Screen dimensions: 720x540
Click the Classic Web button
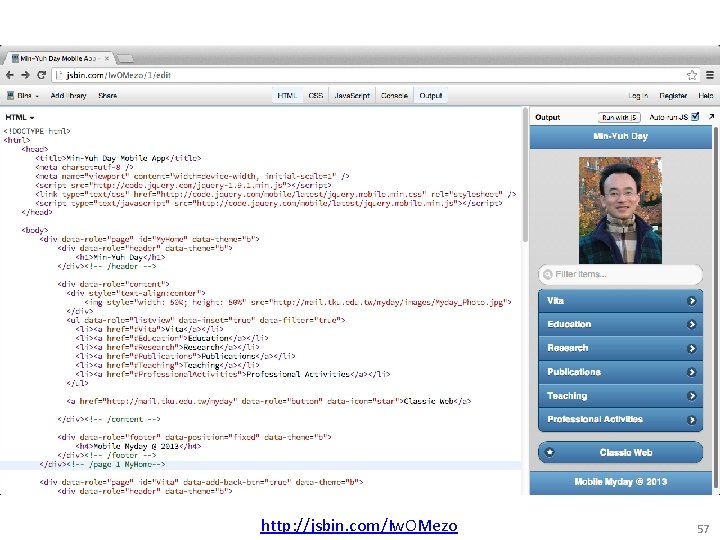(x=620, y=452)
